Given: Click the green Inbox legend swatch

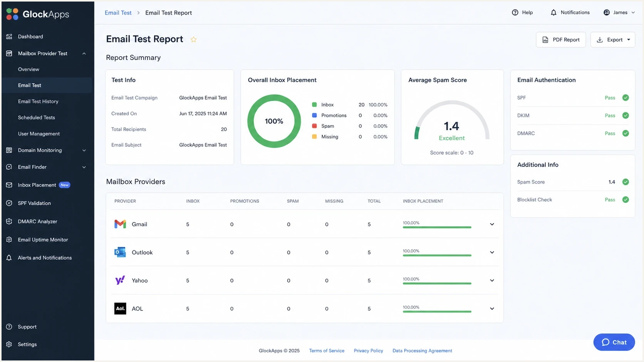Looking at the screenshot, I should (314, 105).
